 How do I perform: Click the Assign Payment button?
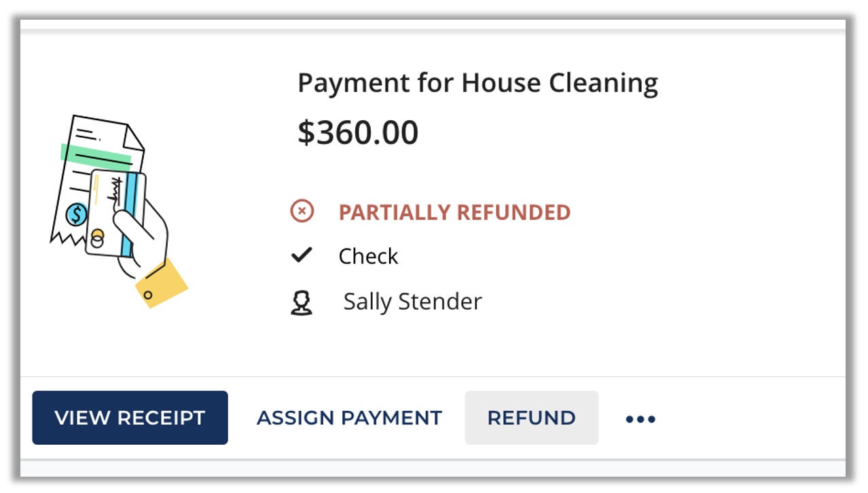(x=349, y=418)
